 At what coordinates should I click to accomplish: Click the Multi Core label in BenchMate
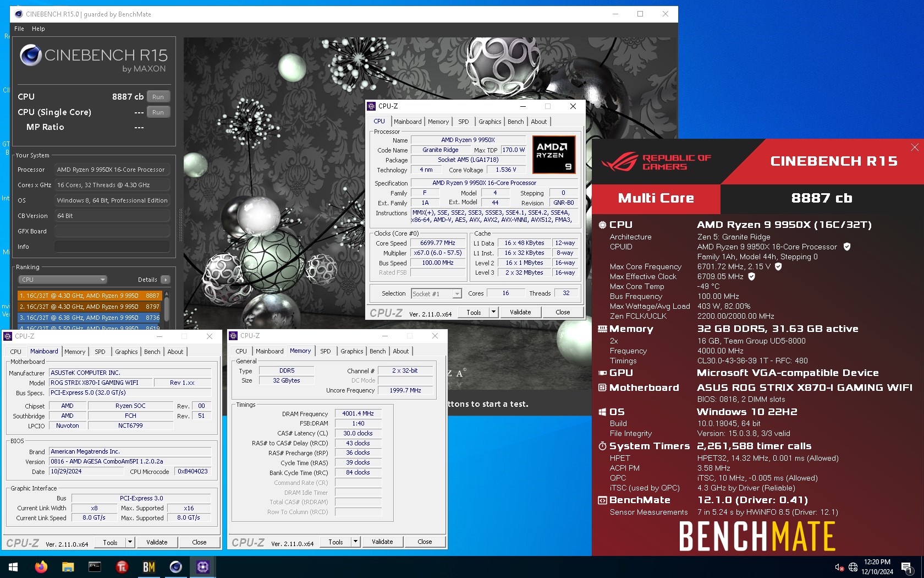point(656,198)
